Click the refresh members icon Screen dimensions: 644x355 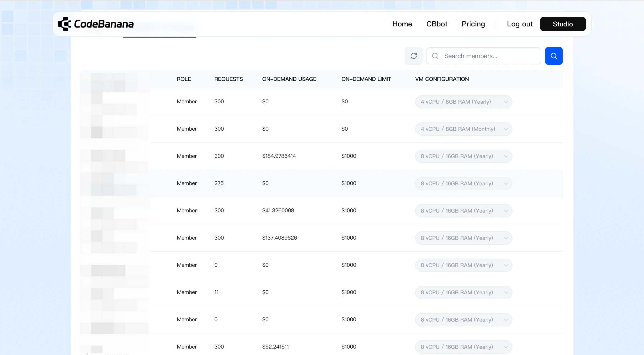point(414,56)
